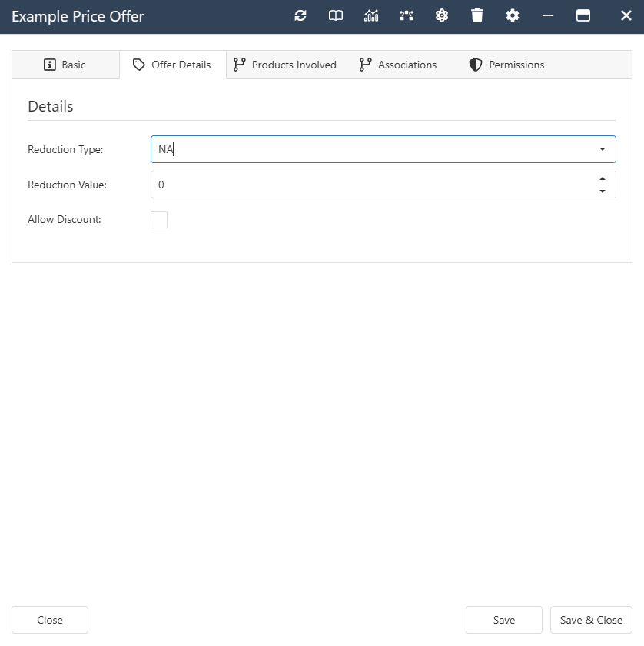Click the tag icon on Offer Details tab
Screen dimensions: 644x646
click(141, 65)
